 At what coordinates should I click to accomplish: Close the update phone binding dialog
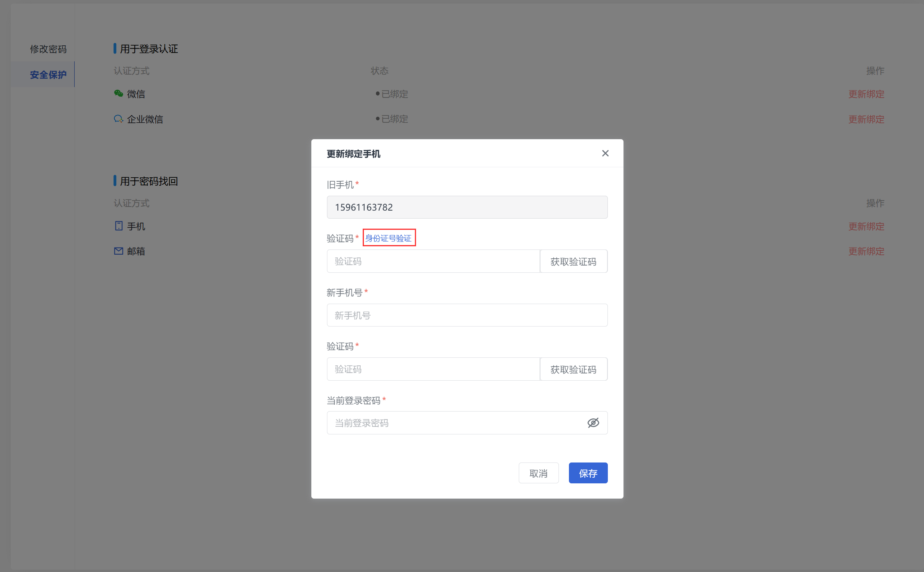pos(605,153)
